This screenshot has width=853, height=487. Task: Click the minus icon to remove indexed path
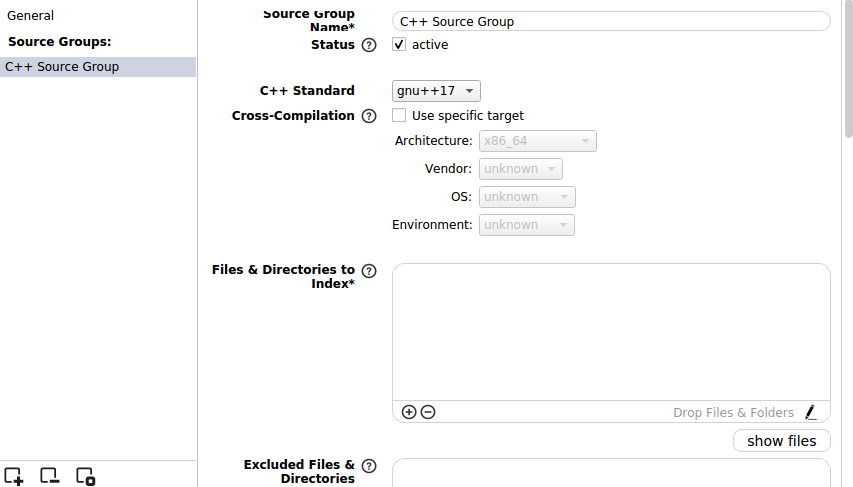click(x=428, y=412)
